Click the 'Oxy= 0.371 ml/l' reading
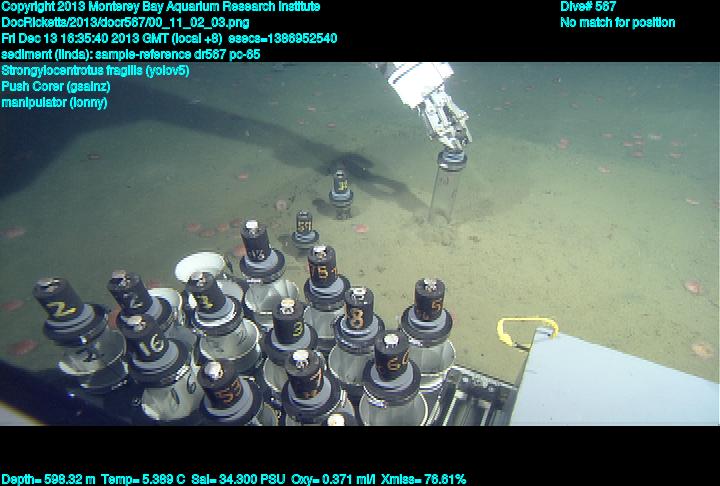The height and width of the screenshot is (486, 720). click(x=333, y=479)
